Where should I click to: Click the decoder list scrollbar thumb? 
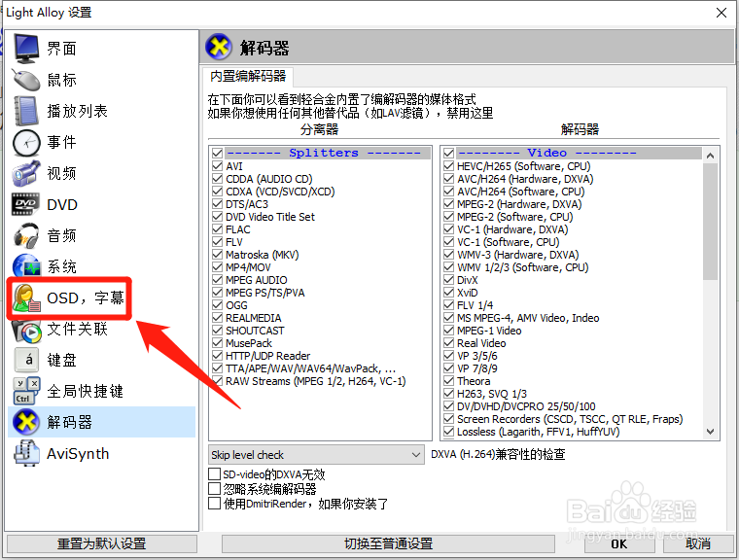click(710, 221)
